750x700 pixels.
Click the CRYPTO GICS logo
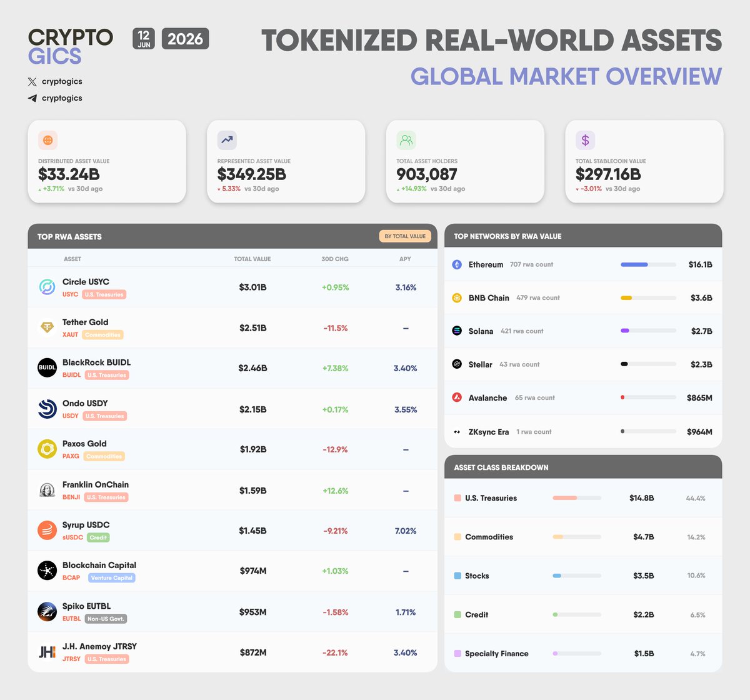(71, 47)
